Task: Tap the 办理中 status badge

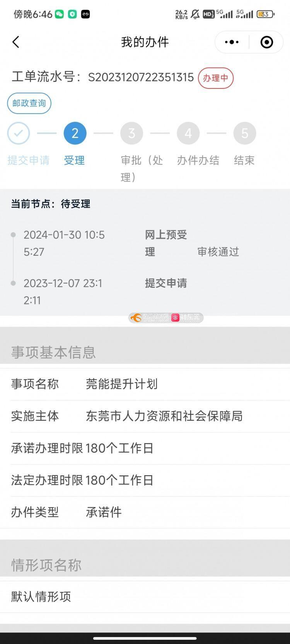Action: coord(216,78)
